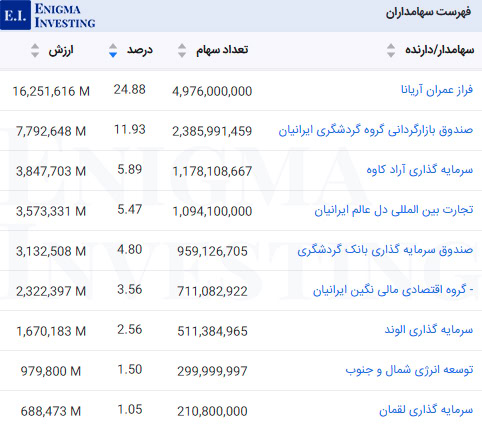This screenshot has width=482, height=429.
Task: Click value 3,847,703 M
Action: (x=51, y=171)
